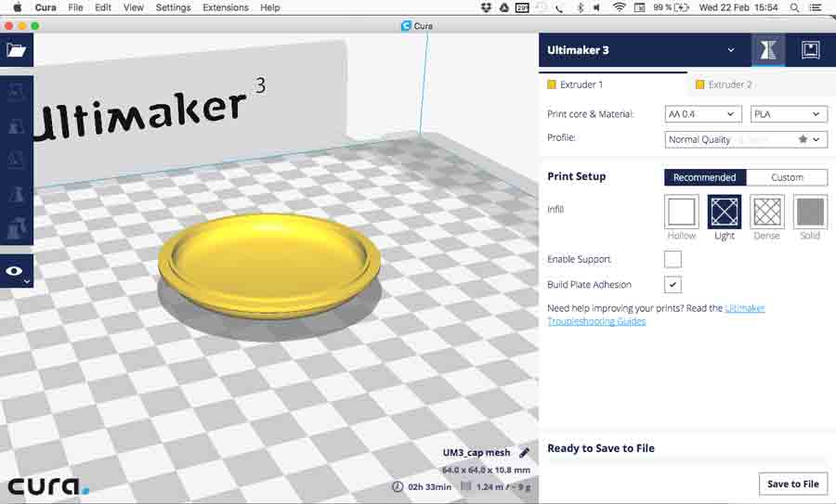This screenshot has width=836, height=504.
Task: Select the Extruder 2 tab
Action: [x=762, y=84]
